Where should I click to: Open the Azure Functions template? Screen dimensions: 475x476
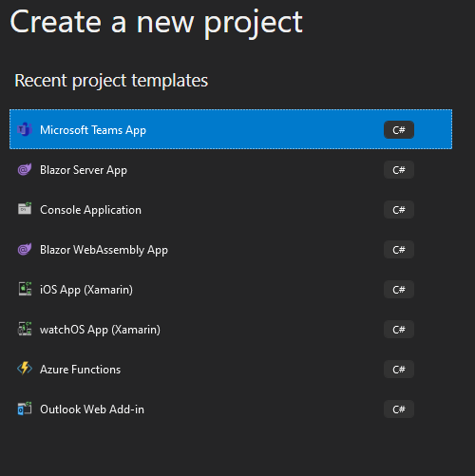click(231, 370)
